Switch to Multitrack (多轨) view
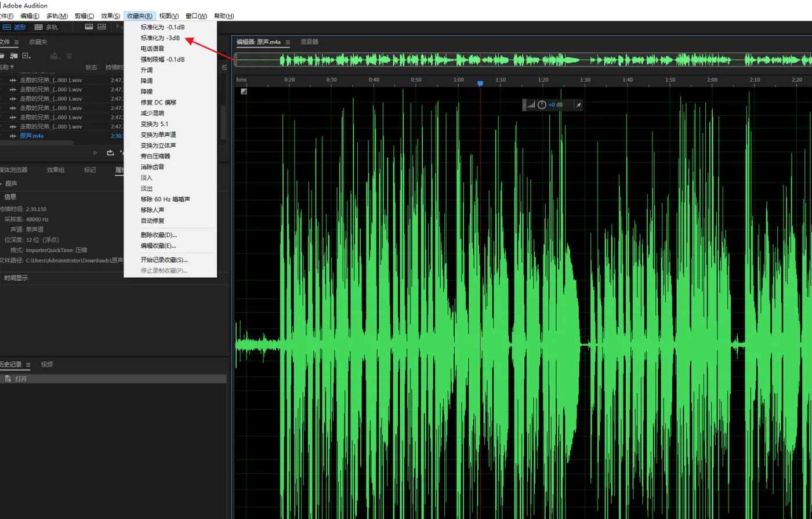 pyautogui.click(x=46, y=27)
